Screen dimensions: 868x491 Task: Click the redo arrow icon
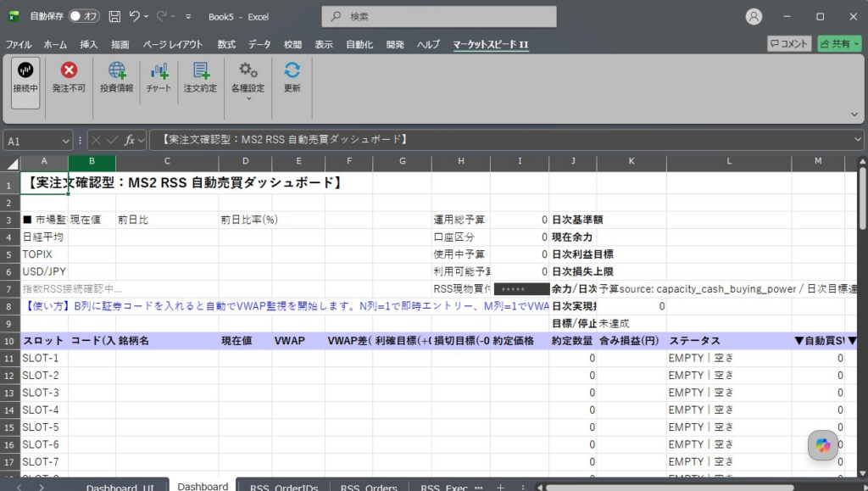click(162, 16)
